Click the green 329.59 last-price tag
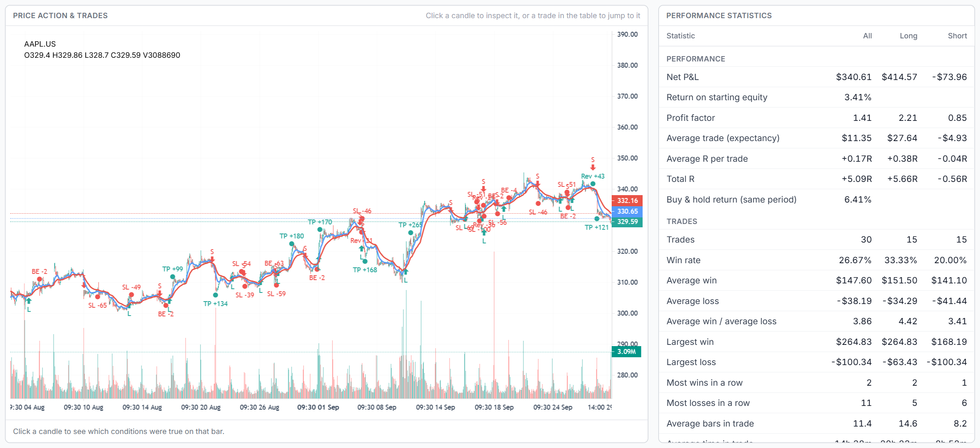 coord(627,222)
